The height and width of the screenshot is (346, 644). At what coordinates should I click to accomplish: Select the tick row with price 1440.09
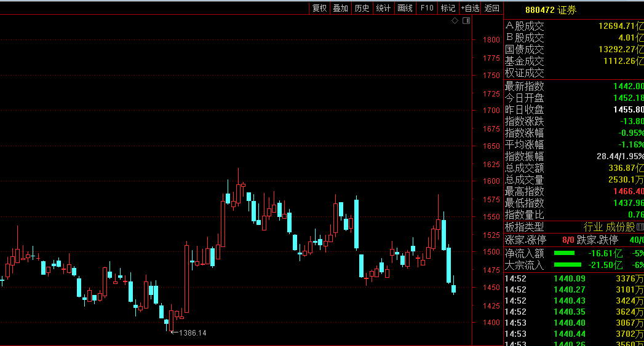pyautogui.click(x=574, y=278)
